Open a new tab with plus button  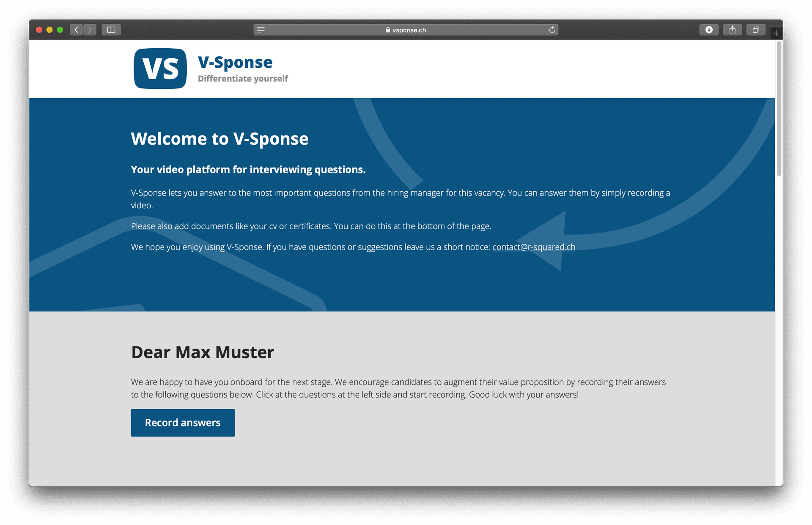(776, 33)
